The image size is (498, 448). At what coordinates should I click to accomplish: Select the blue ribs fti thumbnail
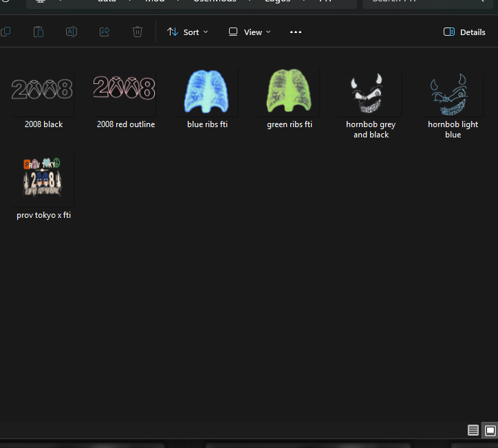point(207,91)
